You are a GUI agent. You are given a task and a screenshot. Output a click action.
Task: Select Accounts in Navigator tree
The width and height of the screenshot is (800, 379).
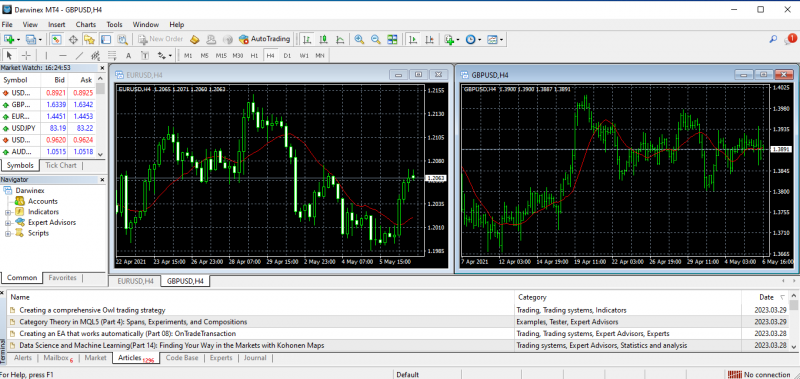tap(42, 201)
